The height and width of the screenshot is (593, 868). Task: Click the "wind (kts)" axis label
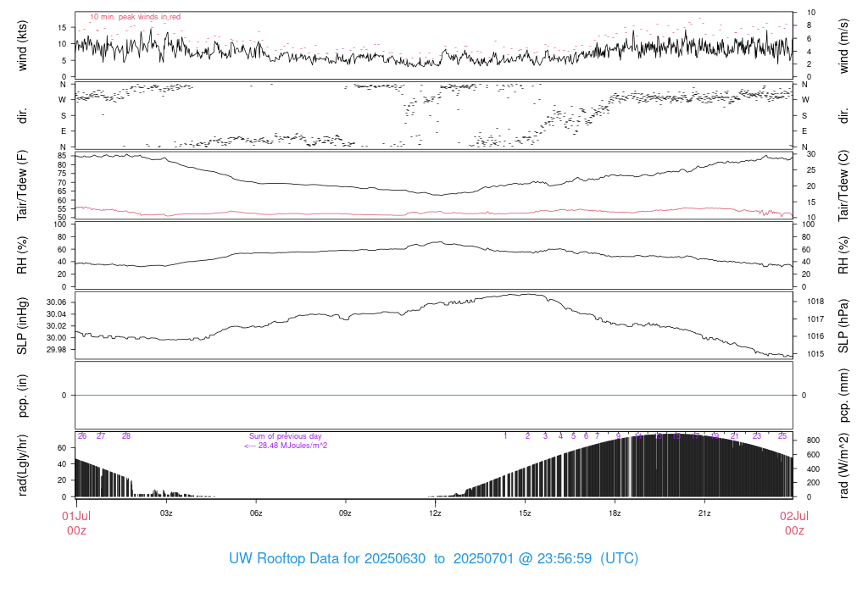(x=22, y=46)
